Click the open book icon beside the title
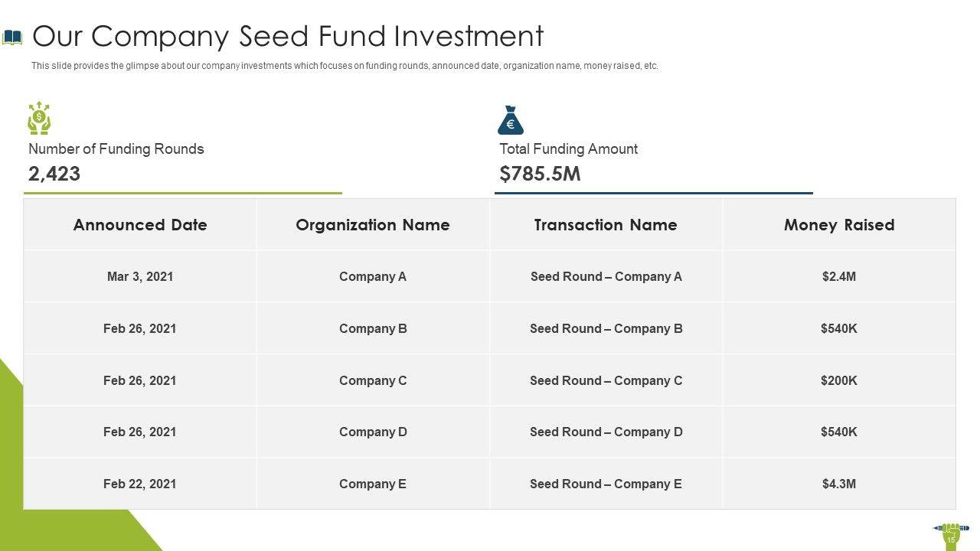Viewport: 980px width, 551px height. coord(13,37)
